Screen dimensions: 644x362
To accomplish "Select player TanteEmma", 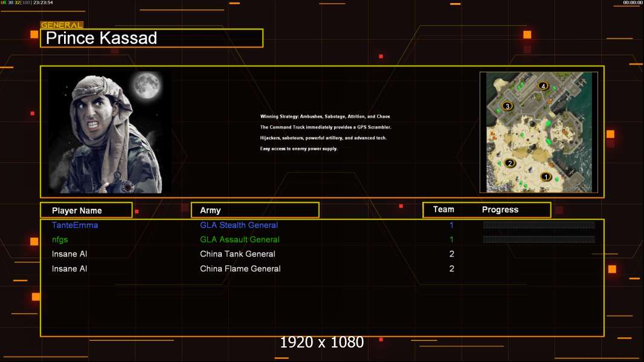I will coord(75,225).
